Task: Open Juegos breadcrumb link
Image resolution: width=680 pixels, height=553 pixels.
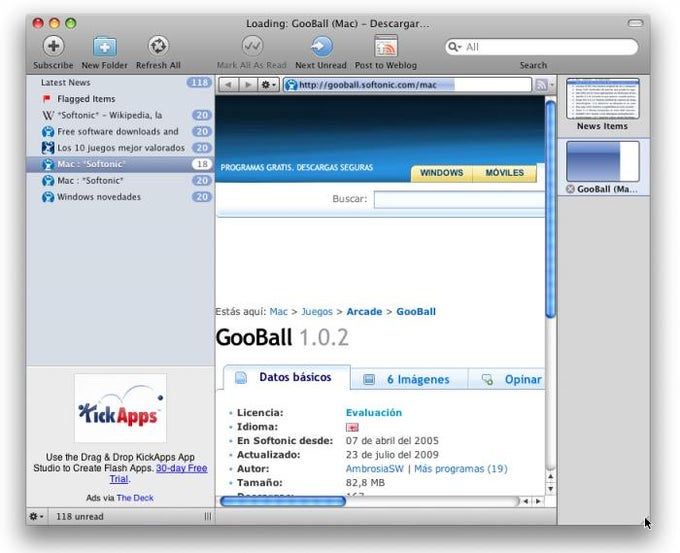Action: pos(317,312)
